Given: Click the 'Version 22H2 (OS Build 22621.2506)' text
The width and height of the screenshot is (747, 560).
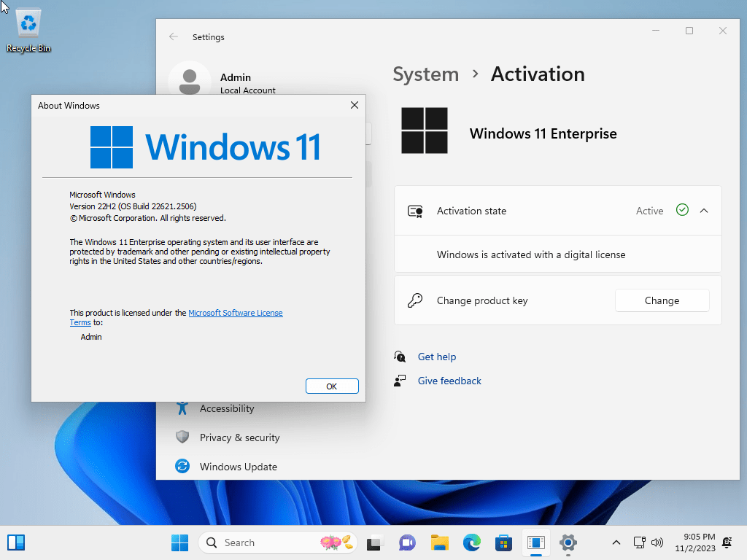Looking at the screenshot, I should [133, 206].
